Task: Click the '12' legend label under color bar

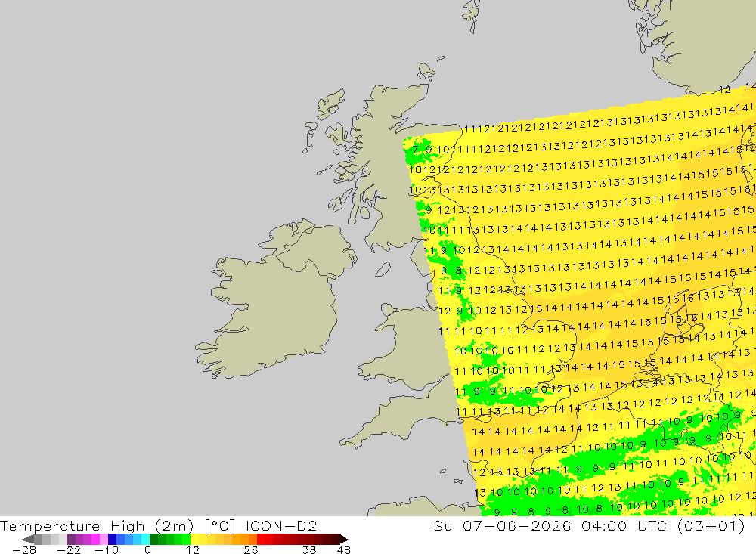Action: pyautogui.click(x=193, y=550)
